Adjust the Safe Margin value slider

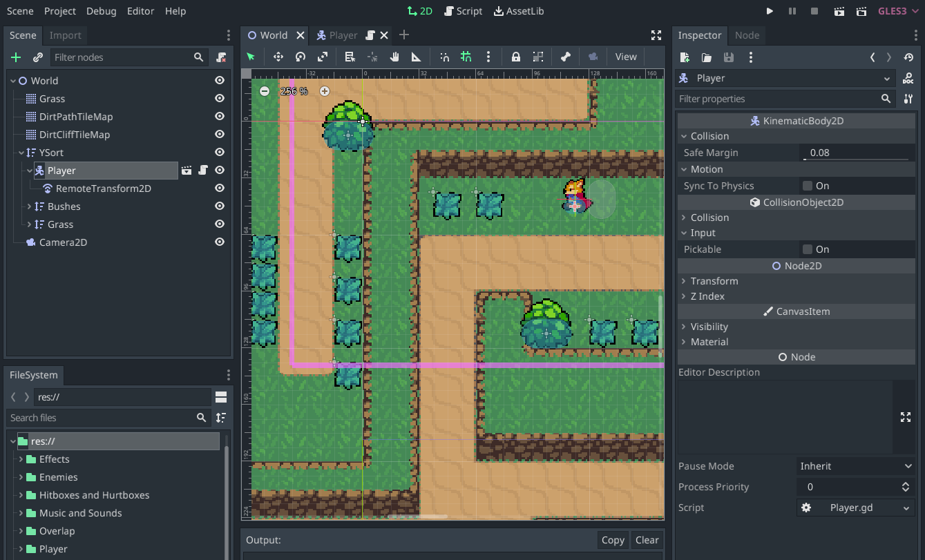tap(857, 153)
